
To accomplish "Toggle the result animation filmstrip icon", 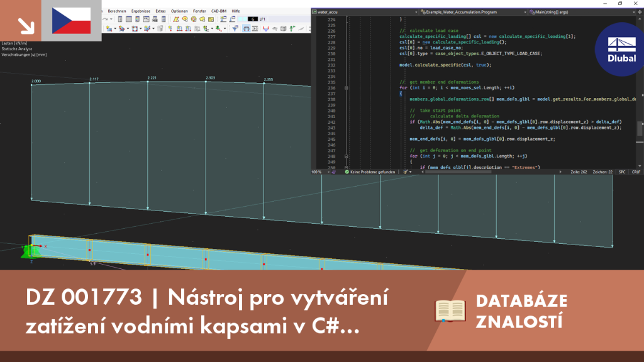I will (x=255, y=28).
